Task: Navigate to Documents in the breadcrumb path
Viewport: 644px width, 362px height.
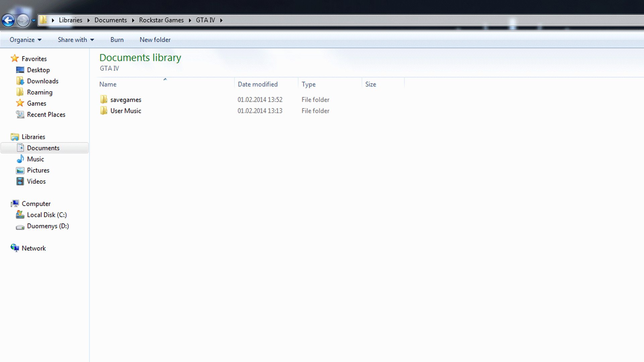Action: [x=111, y=20]
